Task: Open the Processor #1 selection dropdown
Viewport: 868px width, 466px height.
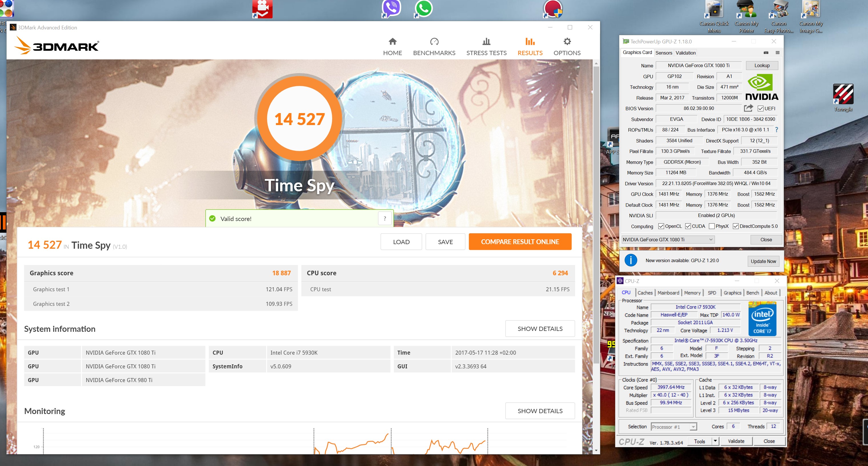Action: (x=693, y=427)
